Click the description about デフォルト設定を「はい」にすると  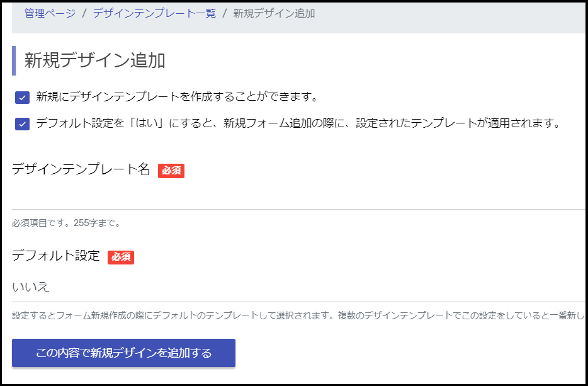298,123
